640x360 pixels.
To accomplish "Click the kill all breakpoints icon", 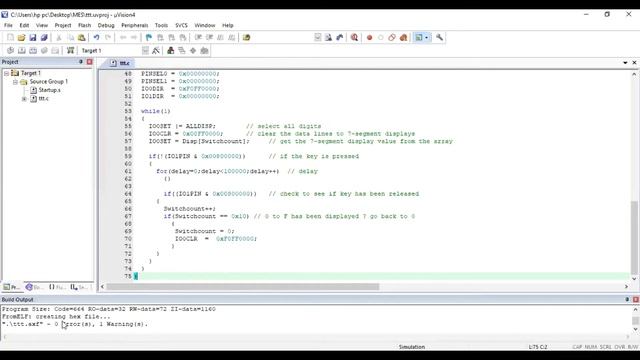I will pos(403,38).
